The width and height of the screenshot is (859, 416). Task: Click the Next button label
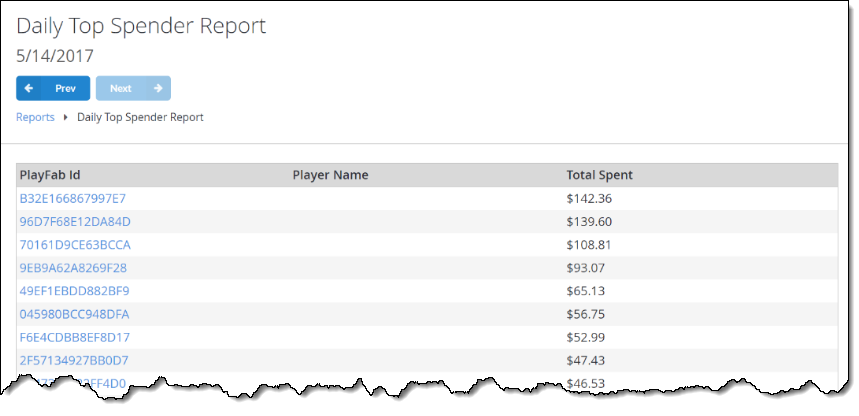click(121, 88)
